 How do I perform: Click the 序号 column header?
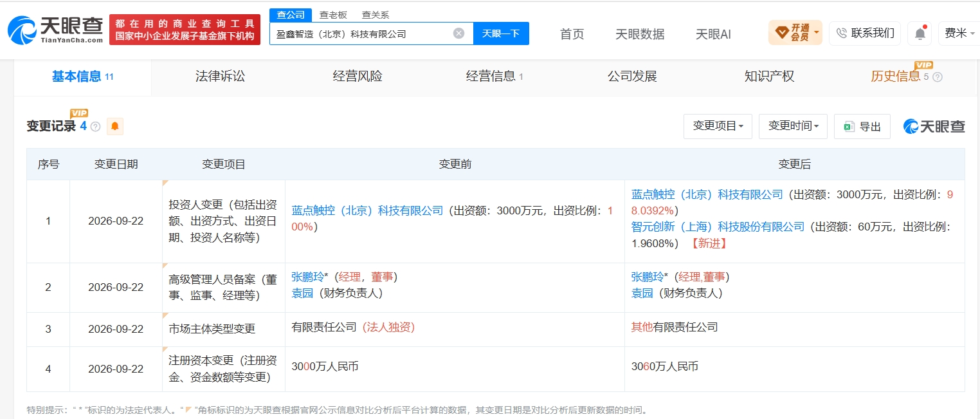pyautogui.click(x=48, y=164)
